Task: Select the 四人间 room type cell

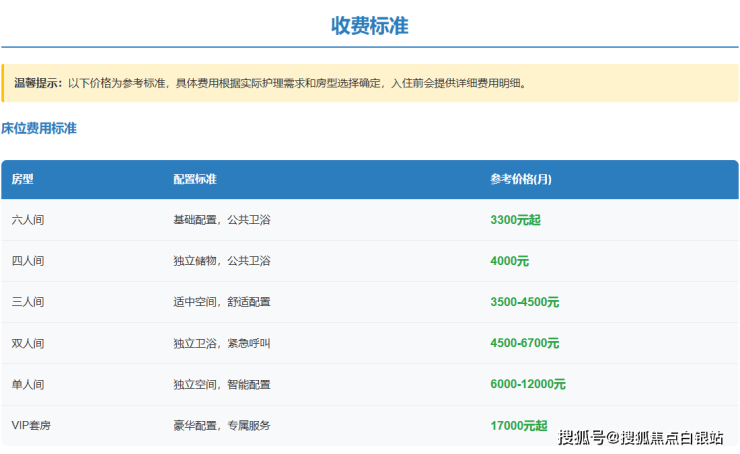Action: (28, 261)
